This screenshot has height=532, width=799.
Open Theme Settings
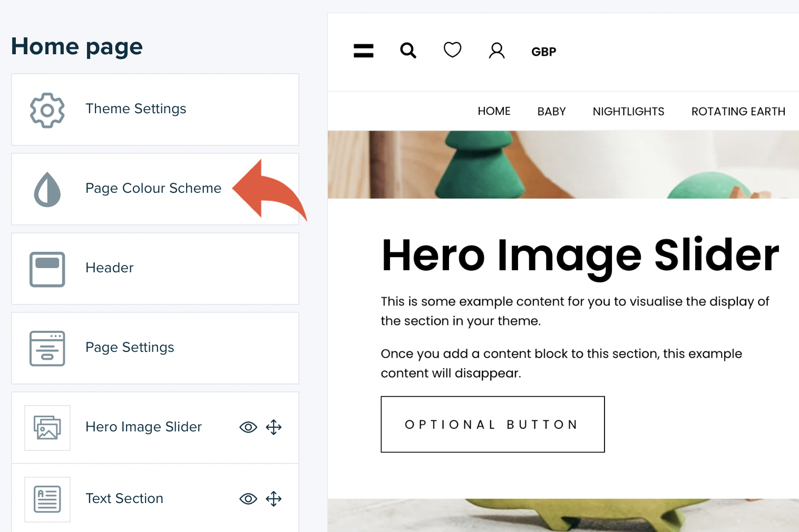pos(155,110)
